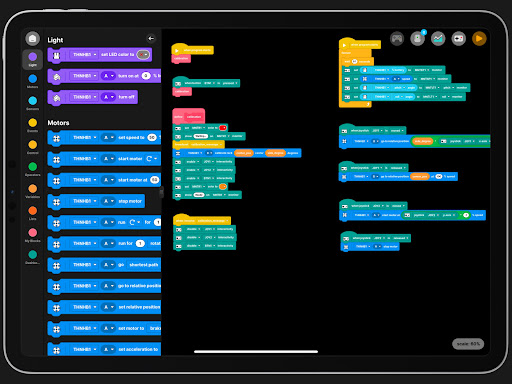The width and height of the screenshot is (512, 384).
Task: Click the blue motor 'speed' reporter in right stack
Action: [387, 79]
